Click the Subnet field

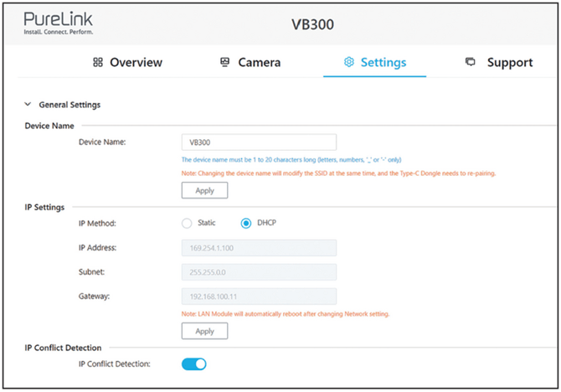[259, 272]
